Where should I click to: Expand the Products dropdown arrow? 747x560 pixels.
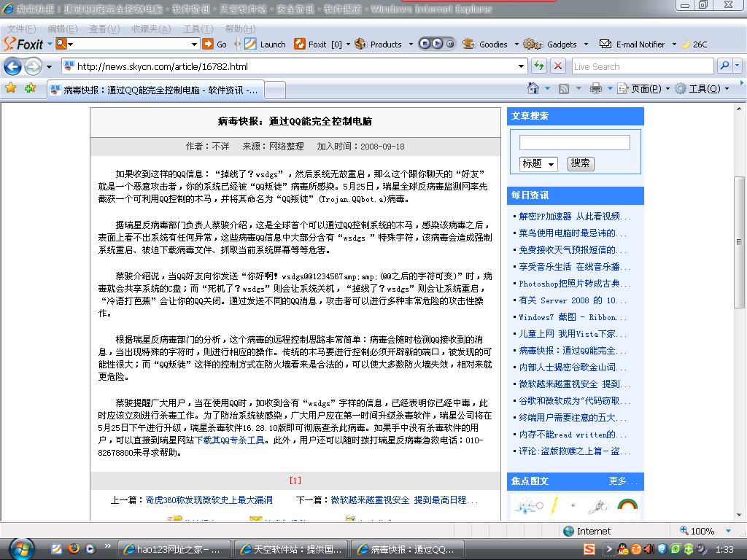[x=411, y=44]
